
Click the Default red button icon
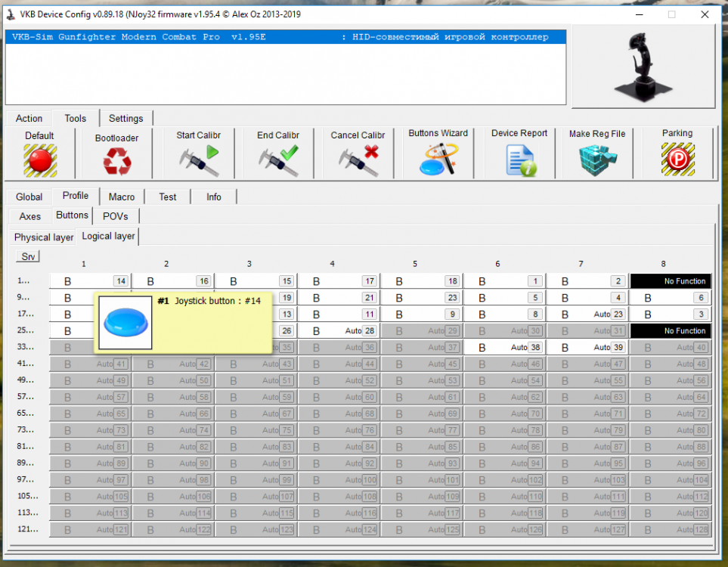click(39, 160)
